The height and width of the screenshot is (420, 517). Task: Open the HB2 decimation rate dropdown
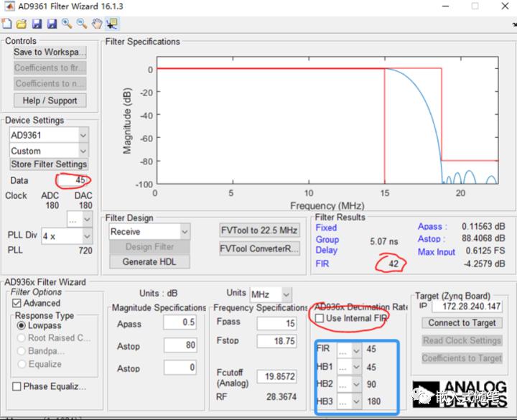point(349,384)
